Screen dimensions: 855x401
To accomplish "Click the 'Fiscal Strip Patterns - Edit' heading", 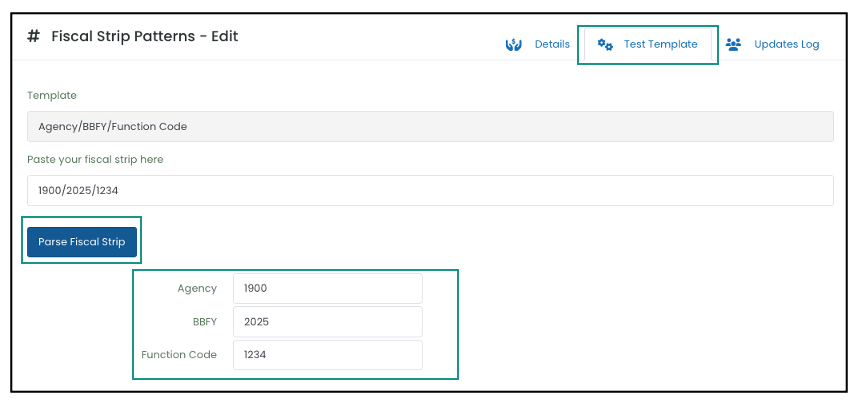I will click(145, 37).
